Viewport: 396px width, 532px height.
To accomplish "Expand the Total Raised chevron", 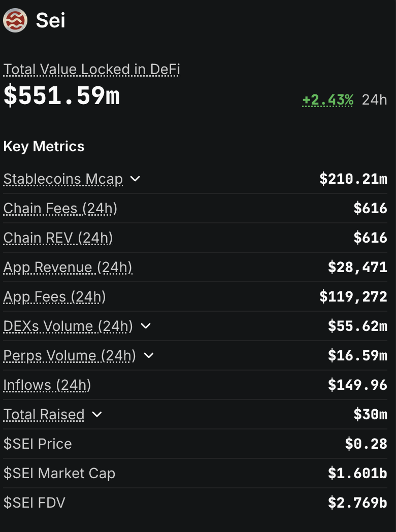I will coord(96,414).
